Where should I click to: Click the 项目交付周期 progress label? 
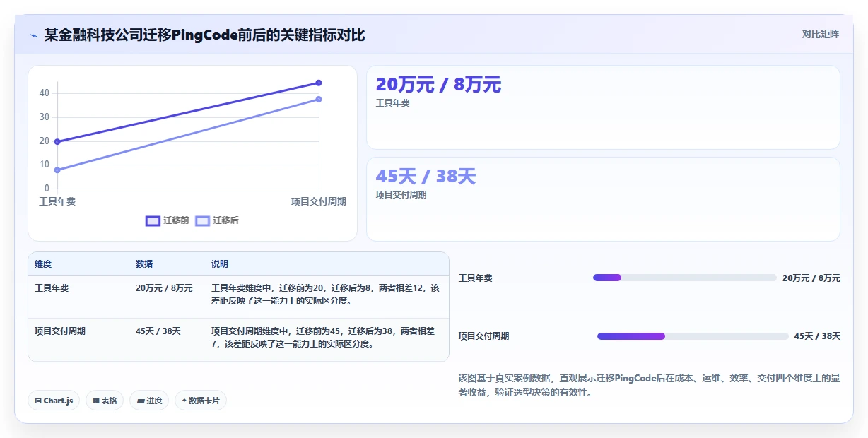tap(484, 336)
